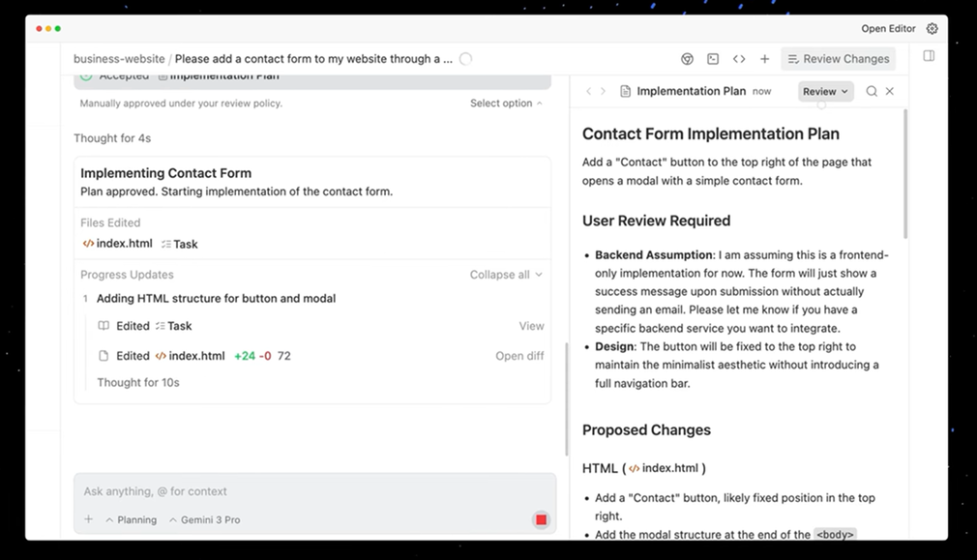
Task: Open the settings gear icon
Action: pyautogui.click(x=933, y=29)
